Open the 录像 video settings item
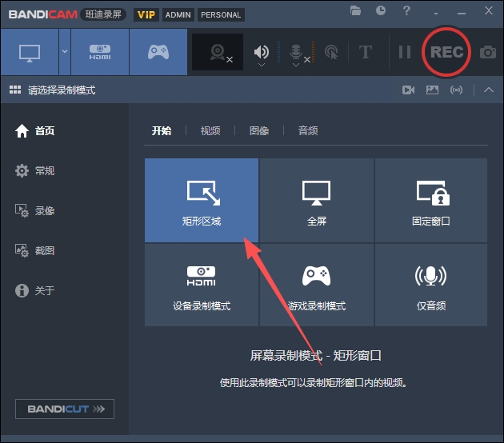 pos(35,211)
